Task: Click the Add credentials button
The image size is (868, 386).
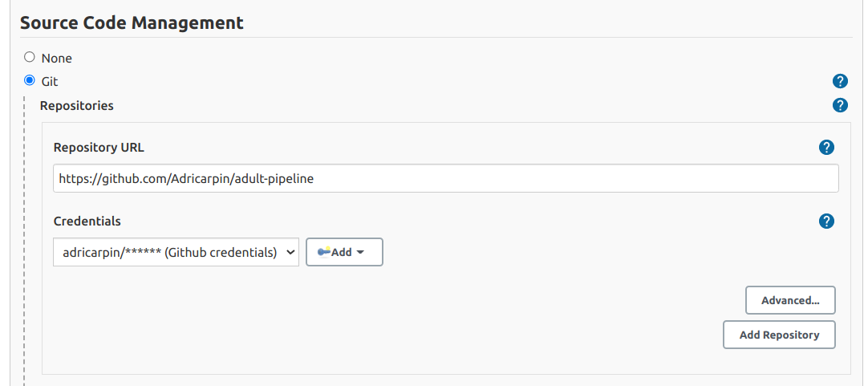Action: coord(344,252)
